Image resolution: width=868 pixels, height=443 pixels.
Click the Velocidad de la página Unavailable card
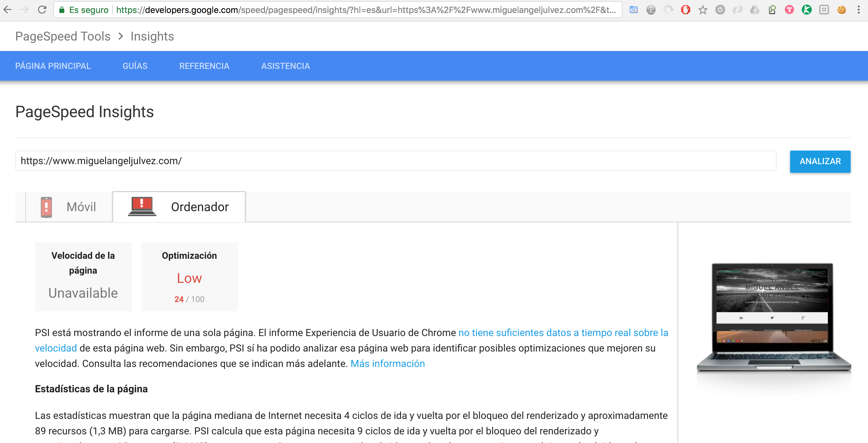(83, 276)
